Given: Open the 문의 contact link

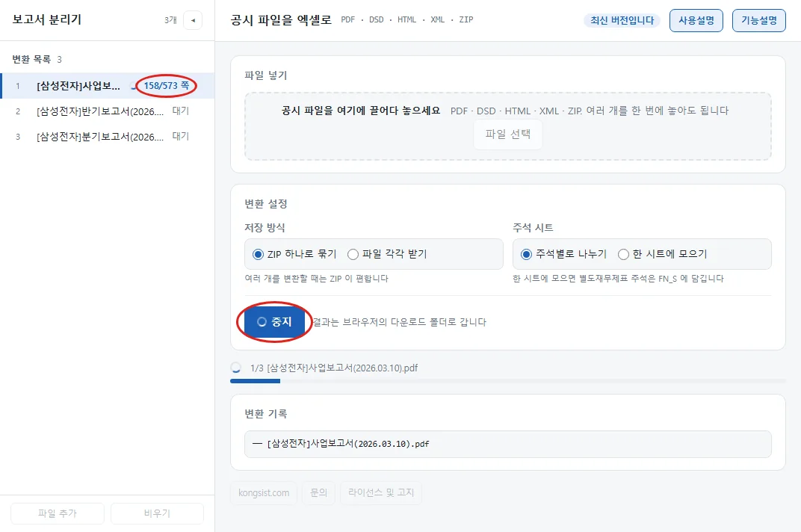Looking at the screenshot, I should (x=318, y=493).
